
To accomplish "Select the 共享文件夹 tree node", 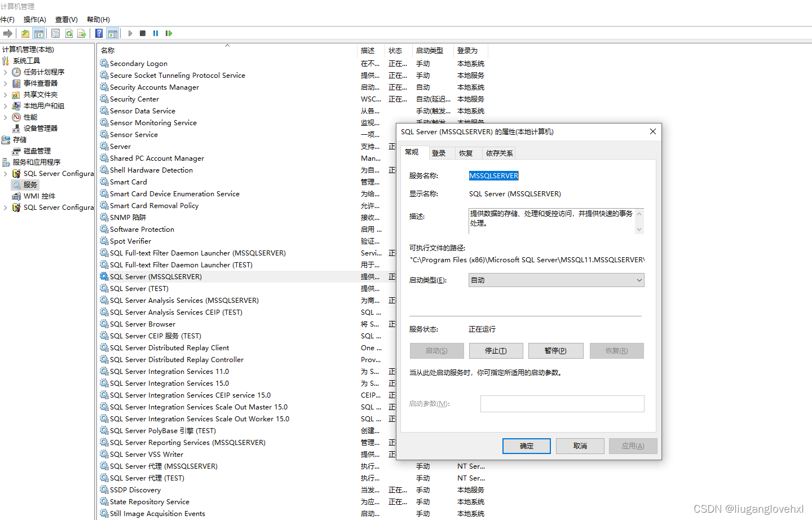I will point(40,95).
